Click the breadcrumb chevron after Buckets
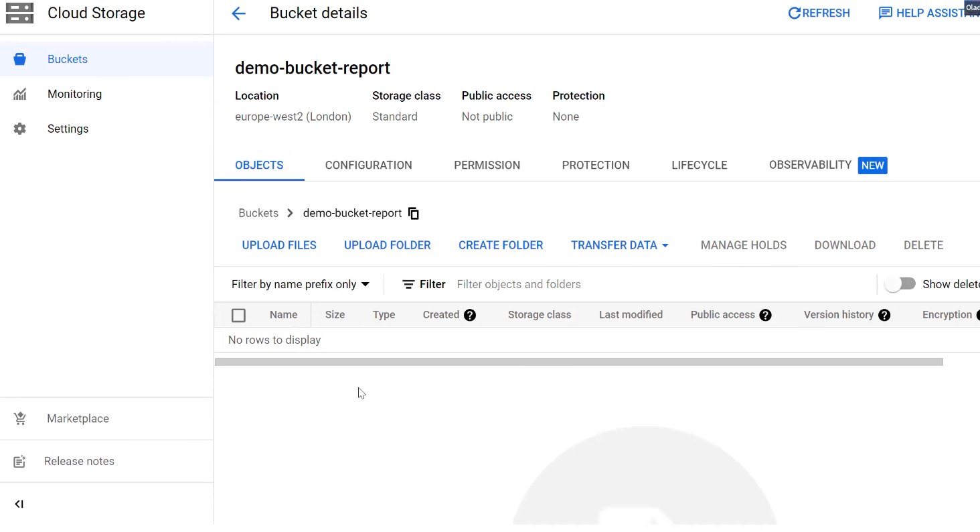 coord(290,213)
